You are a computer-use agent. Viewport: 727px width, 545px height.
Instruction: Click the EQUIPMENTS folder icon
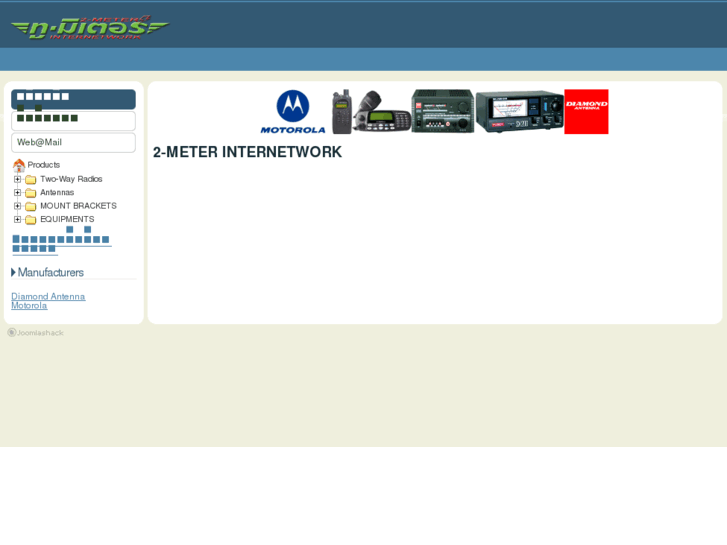click(31, 220)
